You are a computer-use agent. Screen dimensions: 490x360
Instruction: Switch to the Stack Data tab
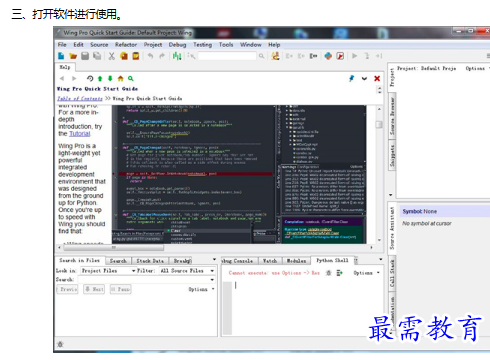[x=150, y=261]
